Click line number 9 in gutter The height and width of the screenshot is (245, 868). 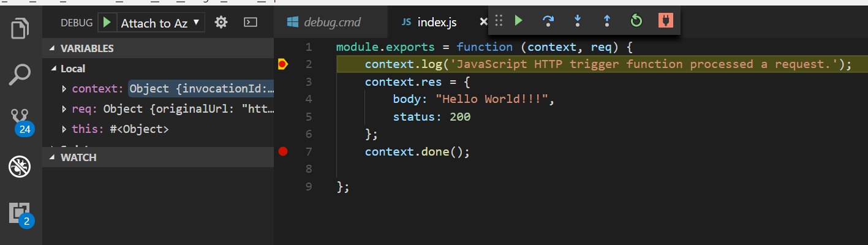coord(308,186)
